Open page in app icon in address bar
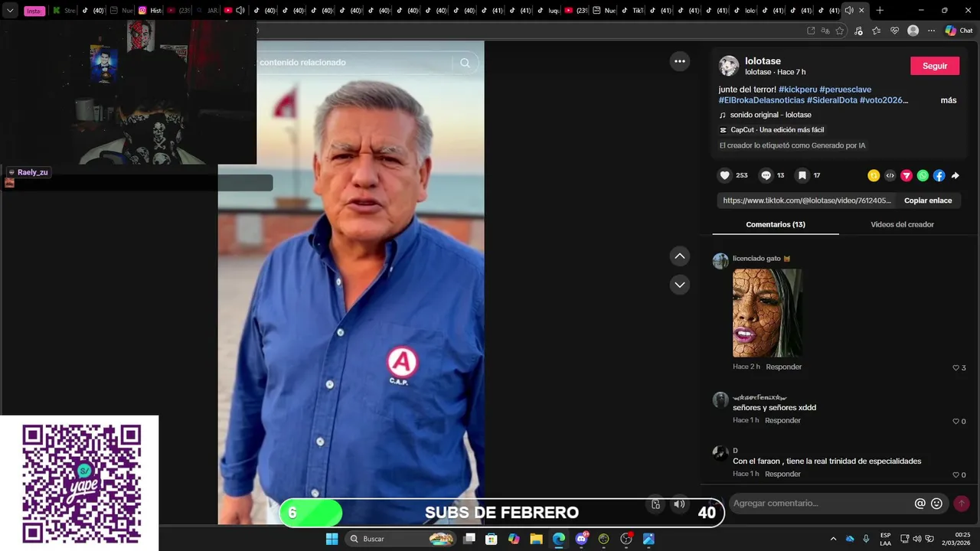Viewport: 980px width, 551px height. point(811,31)
